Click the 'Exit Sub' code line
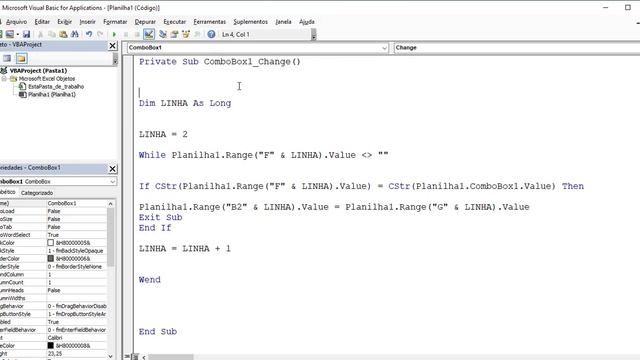 (x=160, y=218)
